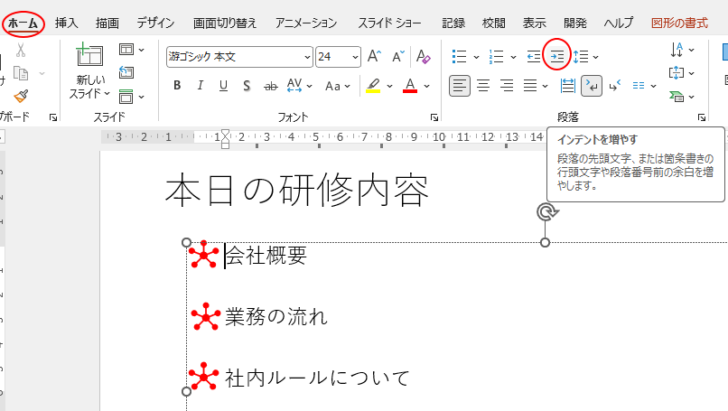Decrease font size icon
The width and height of the screenshot is (728, 411).
(398, 57)
